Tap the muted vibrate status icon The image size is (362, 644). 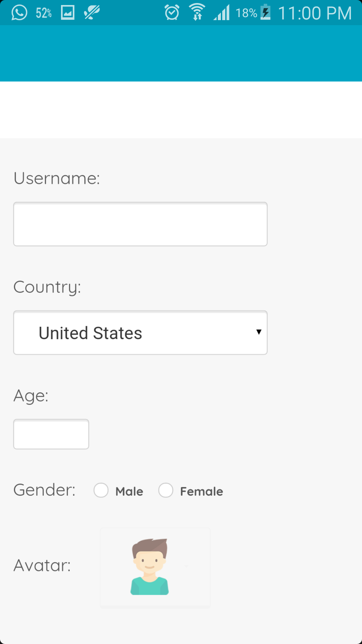coord(92,13)
